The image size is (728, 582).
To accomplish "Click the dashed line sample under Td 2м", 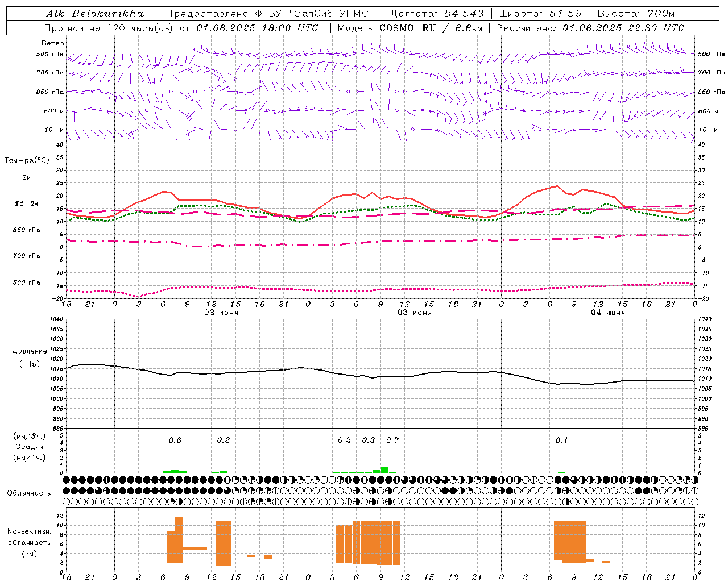I will 26,210.
